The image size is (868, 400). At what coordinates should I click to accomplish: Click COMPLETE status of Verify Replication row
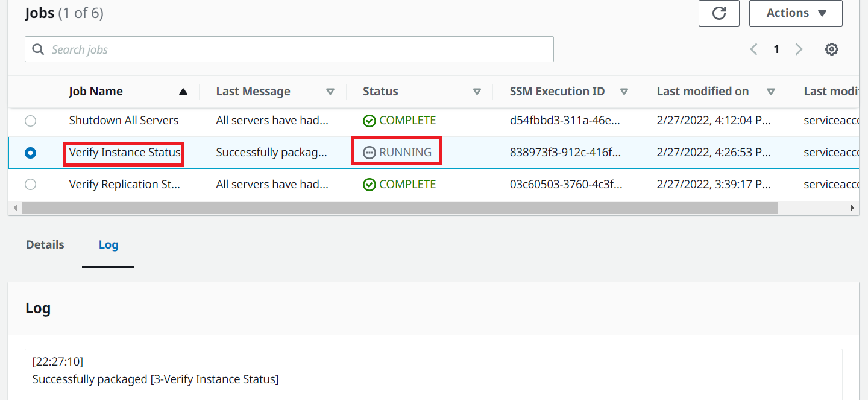point(407,185)
